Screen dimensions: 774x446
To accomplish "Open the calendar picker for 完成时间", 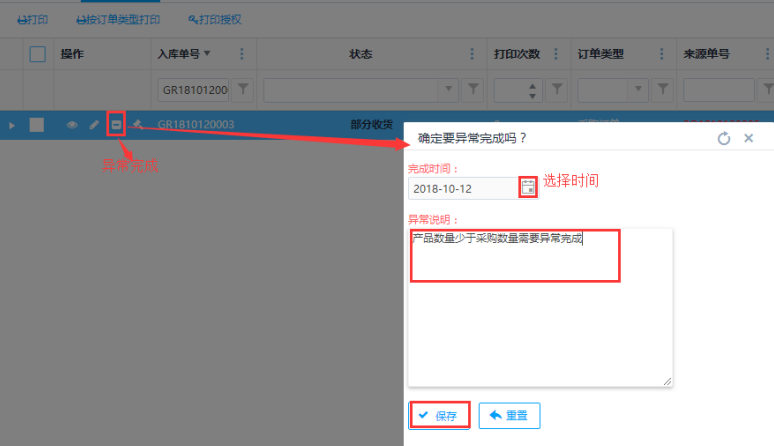I will (527, 187).
